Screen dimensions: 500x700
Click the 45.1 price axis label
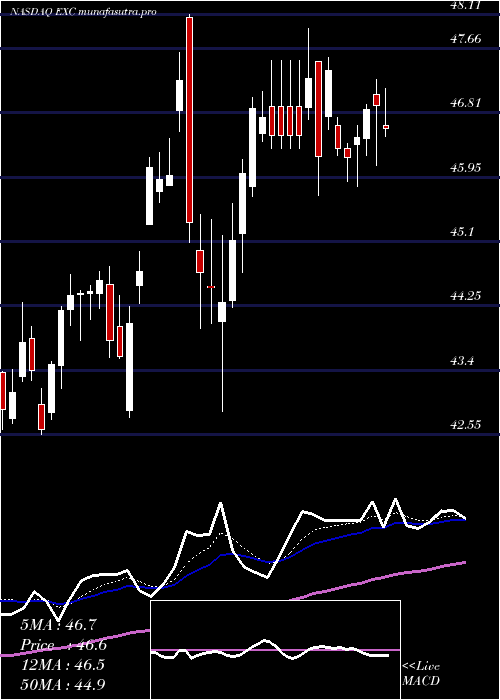(462, 232)
